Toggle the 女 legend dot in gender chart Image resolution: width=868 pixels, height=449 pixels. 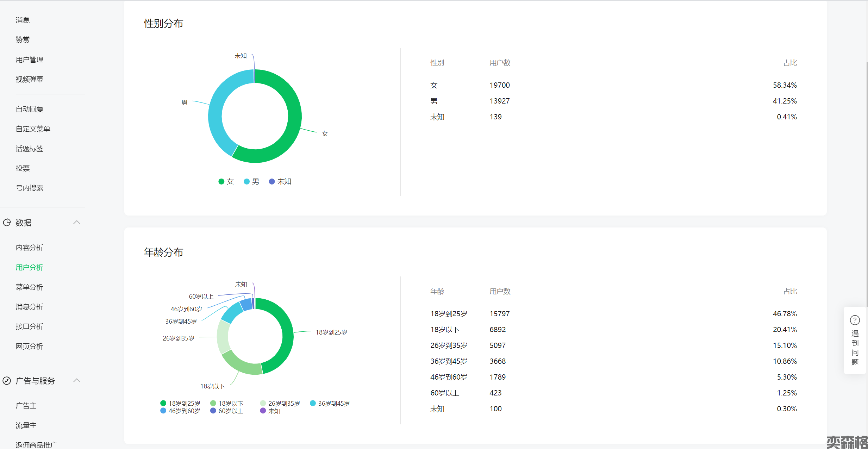221,181
